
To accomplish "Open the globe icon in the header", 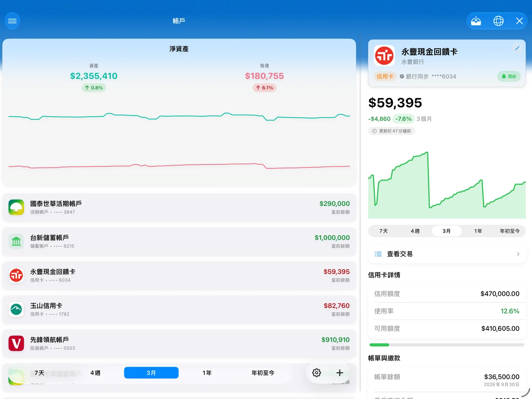I will pyautogui.click(x=498, y=21).
